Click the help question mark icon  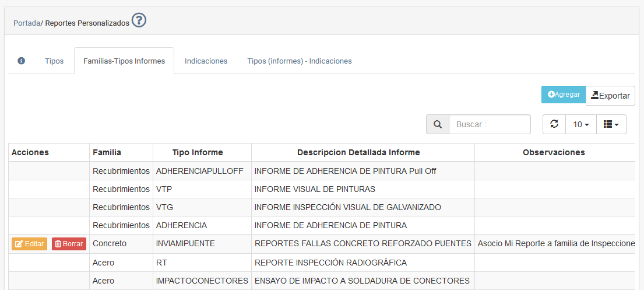click(139, 21)
